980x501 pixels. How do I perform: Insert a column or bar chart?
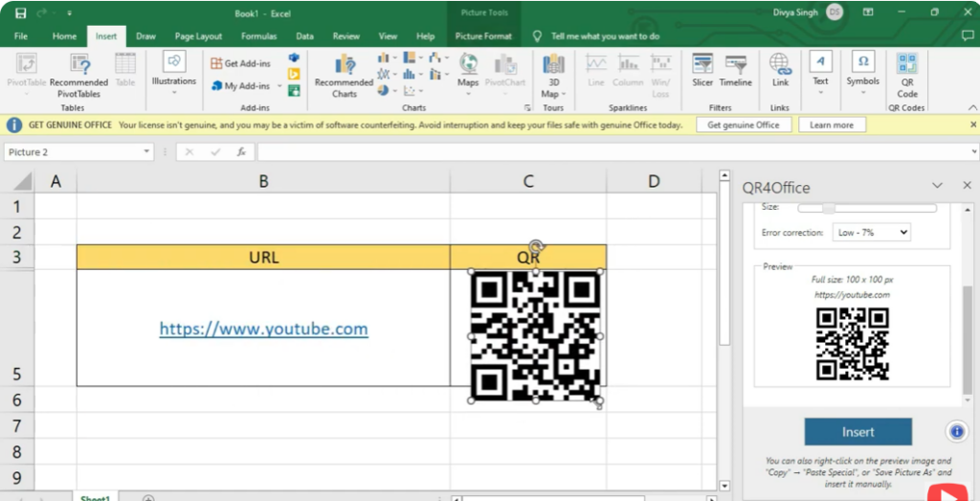pyautogui.click(x=387, y=58)
